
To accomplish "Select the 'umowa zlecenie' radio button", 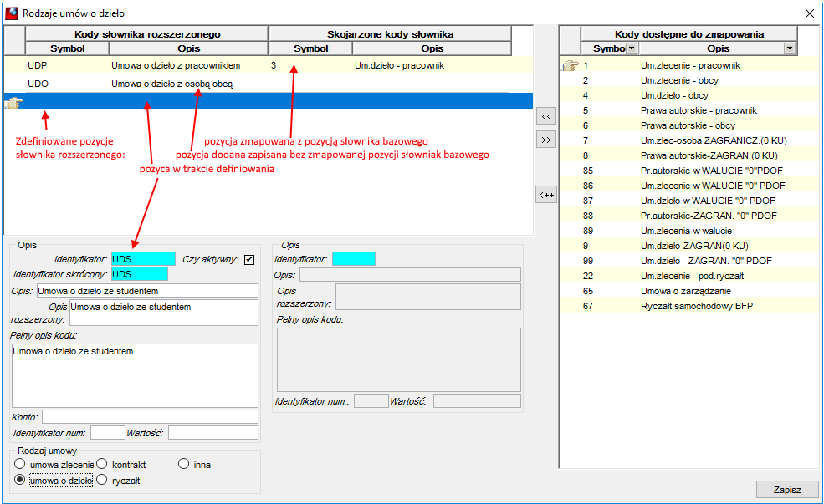I will [x=20, y=464].
